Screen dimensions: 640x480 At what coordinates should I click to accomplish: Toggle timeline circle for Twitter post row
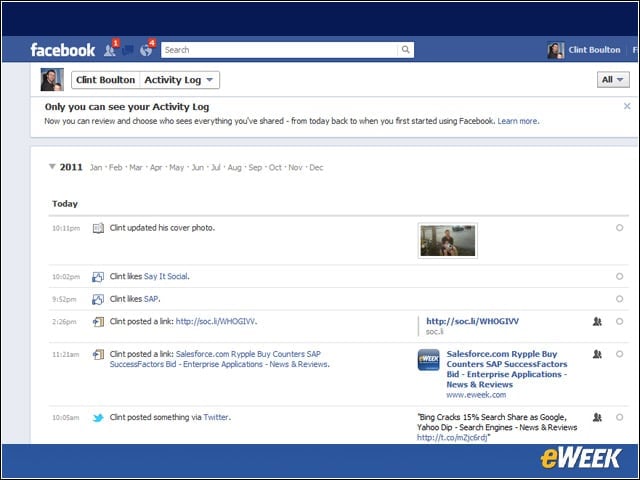point(620,417)
